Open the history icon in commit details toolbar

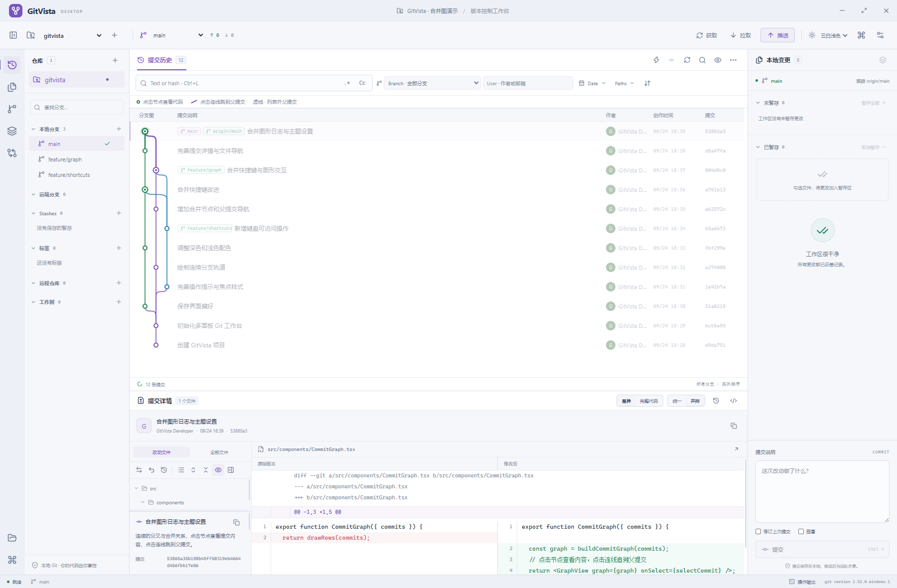point(716,401)
